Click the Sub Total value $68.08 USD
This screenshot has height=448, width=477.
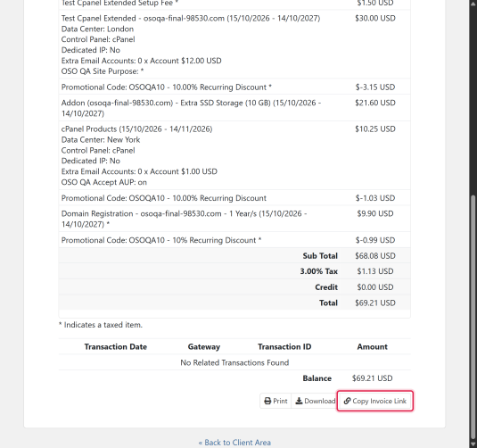(x=375, y=256)
